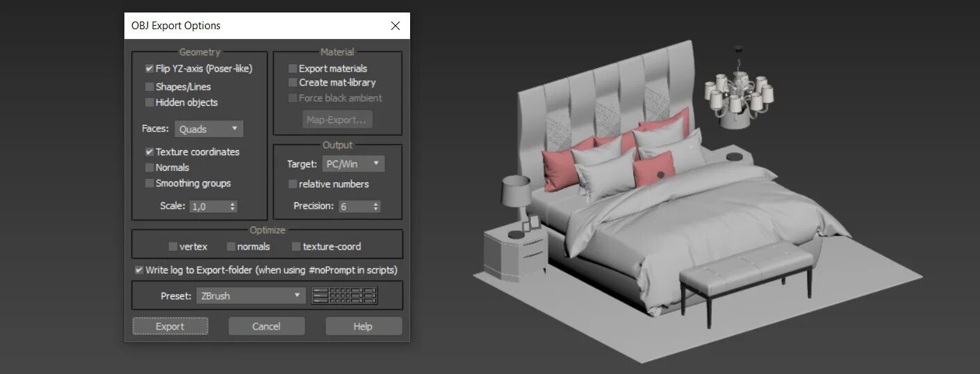Click the Help button

(364, 326)
